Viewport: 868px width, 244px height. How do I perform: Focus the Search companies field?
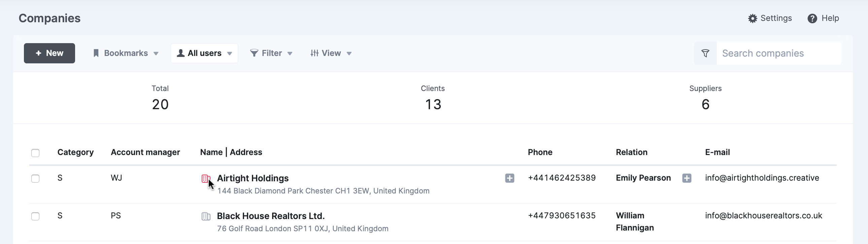pos(779,53)
